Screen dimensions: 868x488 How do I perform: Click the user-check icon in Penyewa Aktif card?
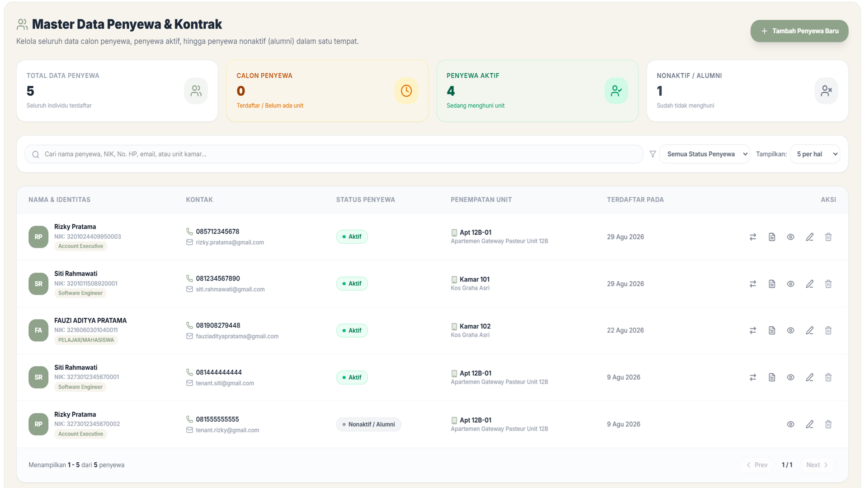click(x=617, y=91)
